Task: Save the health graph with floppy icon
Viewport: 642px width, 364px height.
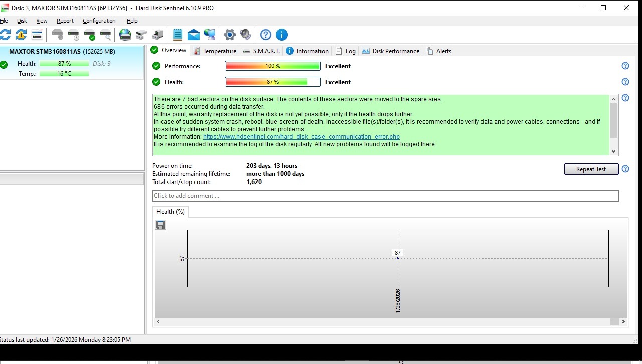Action: 160,225
